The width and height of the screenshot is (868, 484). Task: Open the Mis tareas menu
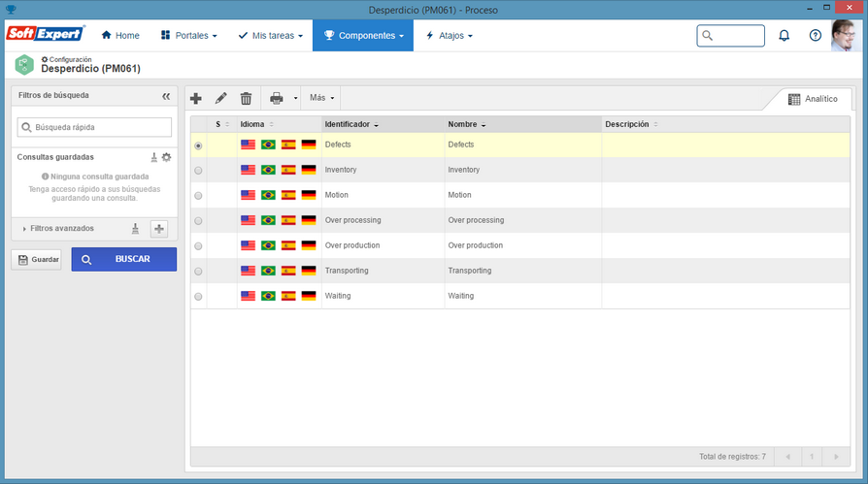[271, 35]
